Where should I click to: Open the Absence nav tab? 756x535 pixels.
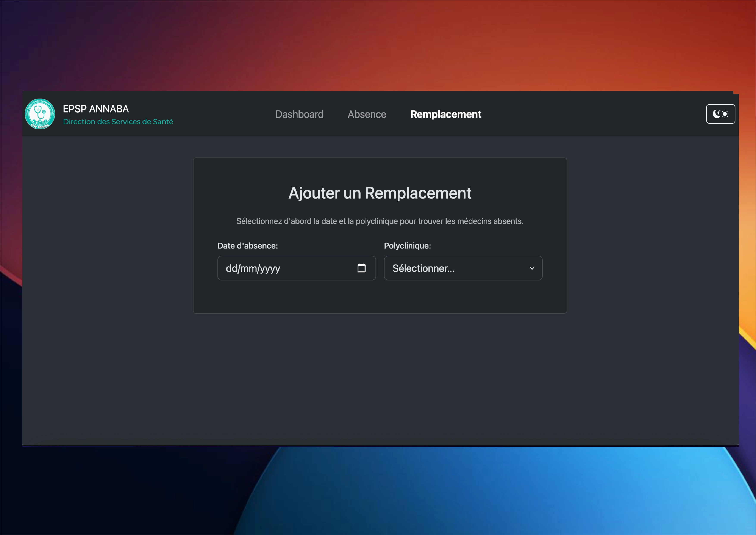coord(367,114)
